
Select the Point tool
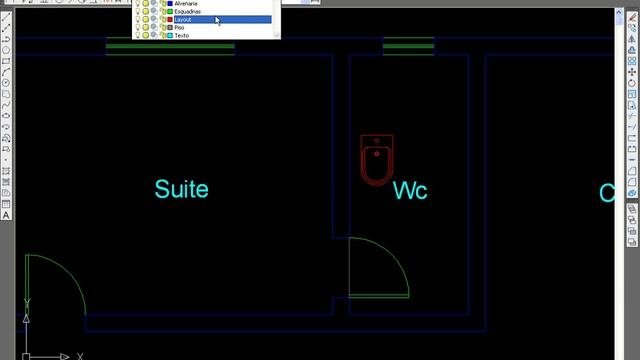click(x=6, y=160)
